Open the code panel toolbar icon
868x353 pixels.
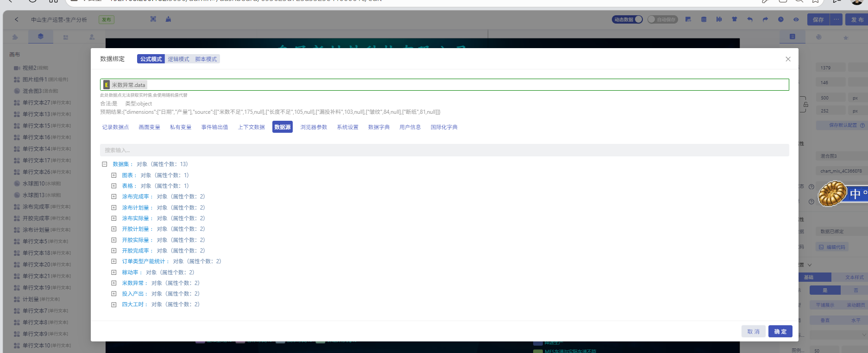coord(688,19)
